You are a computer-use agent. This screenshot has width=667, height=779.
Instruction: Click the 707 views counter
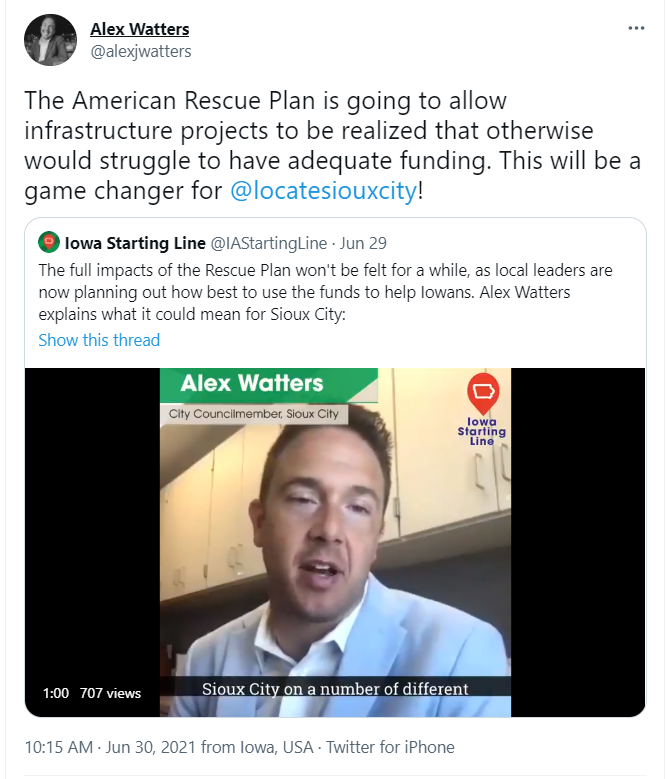(110, 693)
